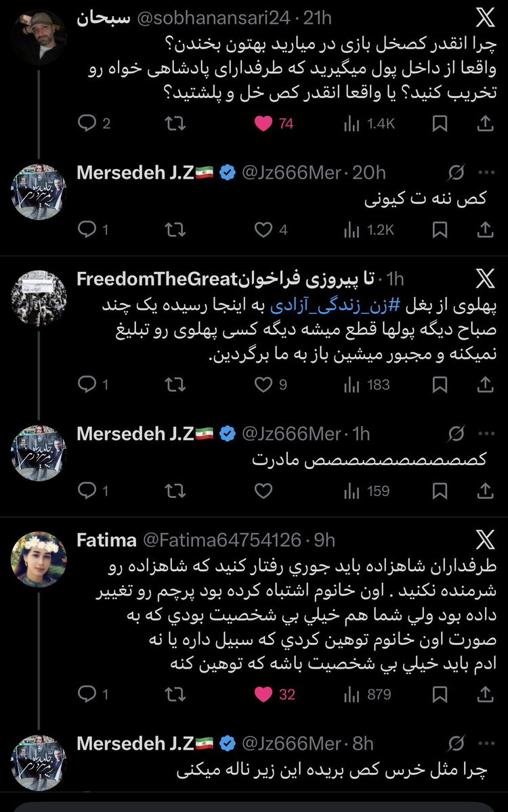Like Mersedeh's reply with 4 likes
This screenshot has width=508, height=812.
(x=263, y=230)
